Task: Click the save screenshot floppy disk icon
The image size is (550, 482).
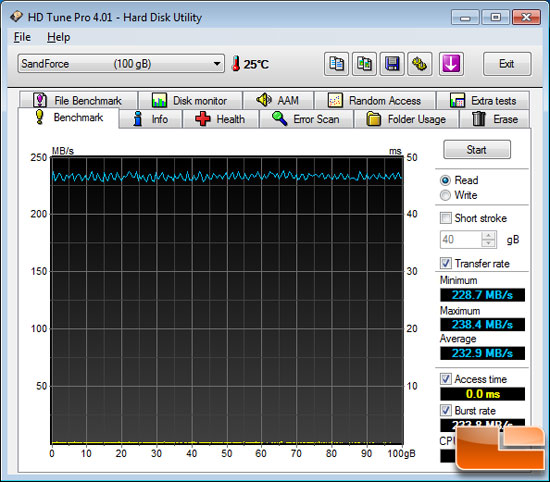Action: [392, 64]
